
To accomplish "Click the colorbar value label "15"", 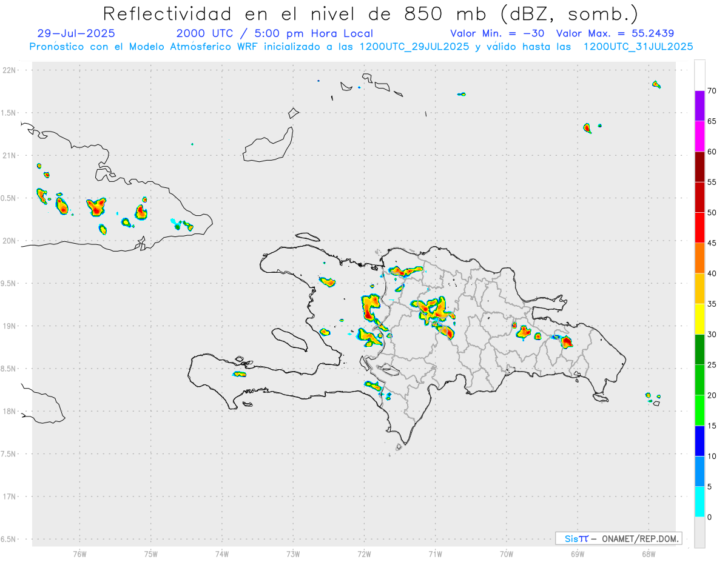I will pyautogui.click(x=712, y=426).
